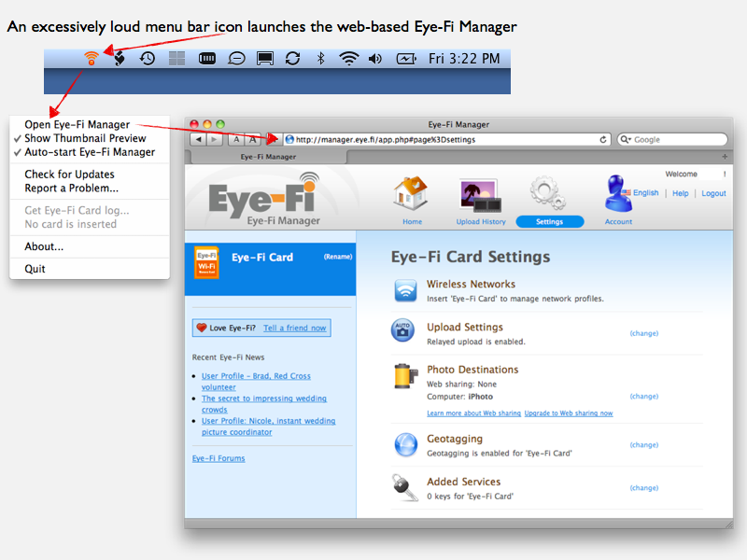
Task: Open the black Wi-Fi status menu icon
Action: (x=348, y=58)
